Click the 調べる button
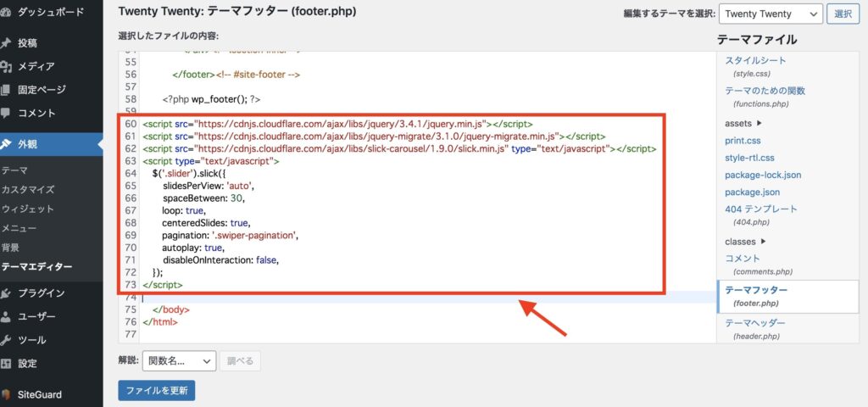The width and height of the screenshot is (868, 407). 240,361
